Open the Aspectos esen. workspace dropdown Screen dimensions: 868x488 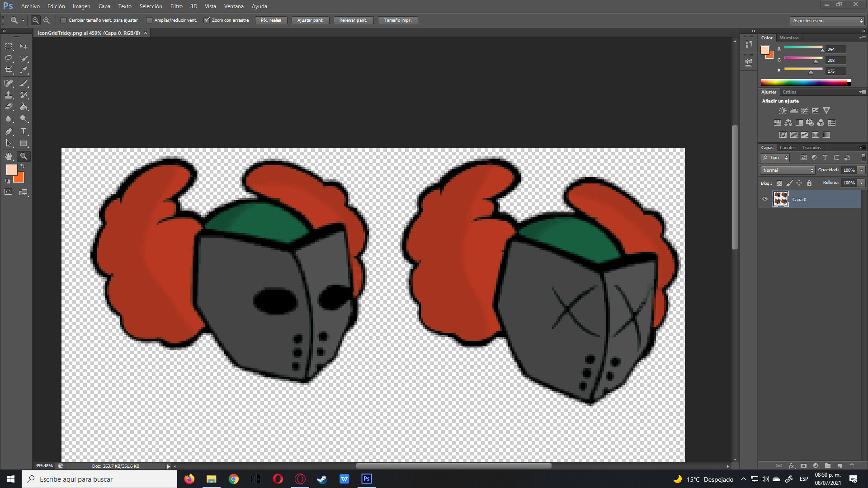[x=826, y=20]
